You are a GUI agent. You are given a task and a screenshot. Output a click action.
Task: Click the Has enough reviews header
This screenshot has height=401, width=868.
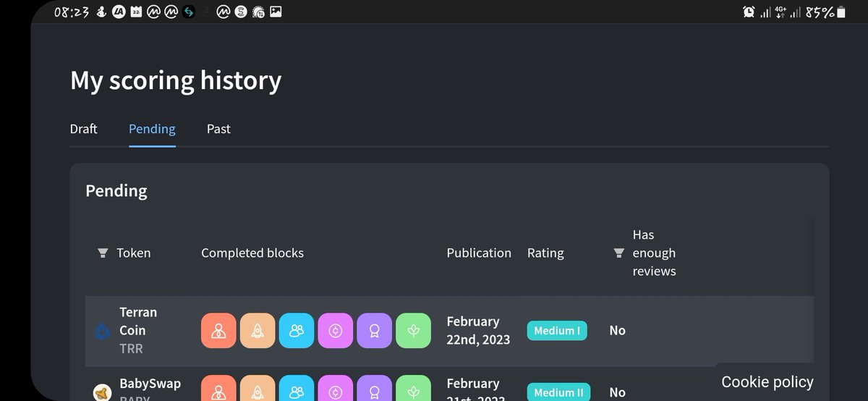pyautogui.click(x=654, y=253)
